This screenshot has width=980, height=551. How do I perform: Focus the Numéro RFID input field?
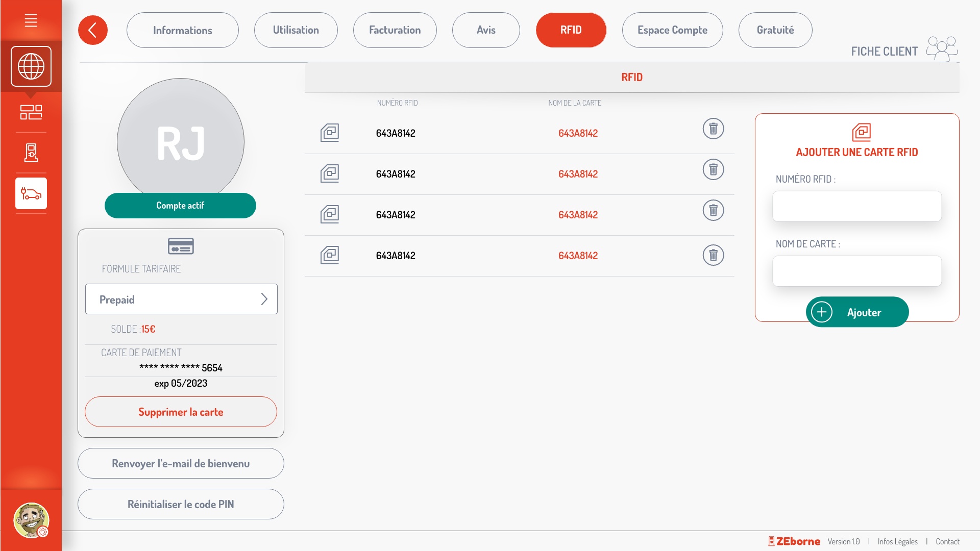click(x=856, y=206)
